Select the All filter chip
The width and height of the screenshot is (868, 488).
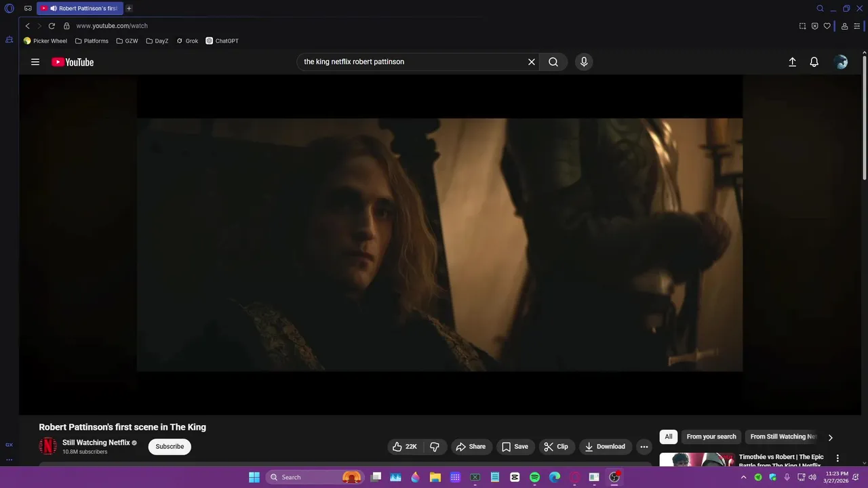click(x=669, y=436)
